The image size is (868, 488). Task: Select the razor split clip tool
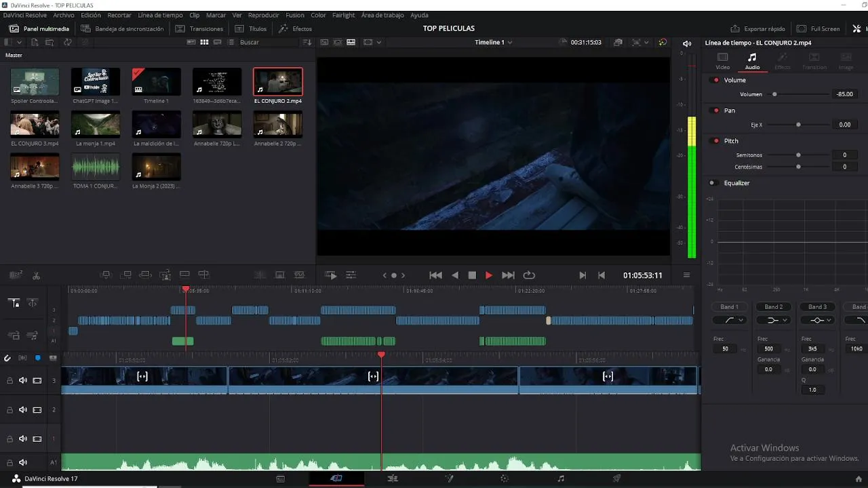[x=37, y=275]
